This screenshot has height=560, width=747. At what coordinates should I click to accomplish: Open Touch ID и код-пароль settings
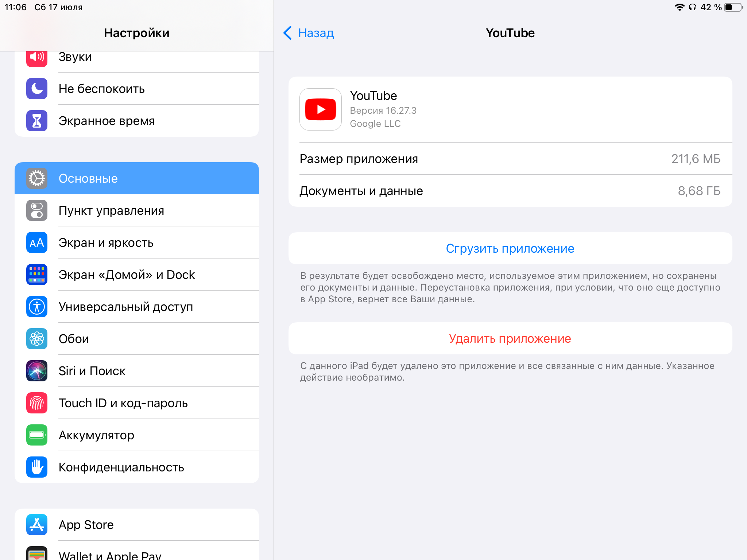137,403
